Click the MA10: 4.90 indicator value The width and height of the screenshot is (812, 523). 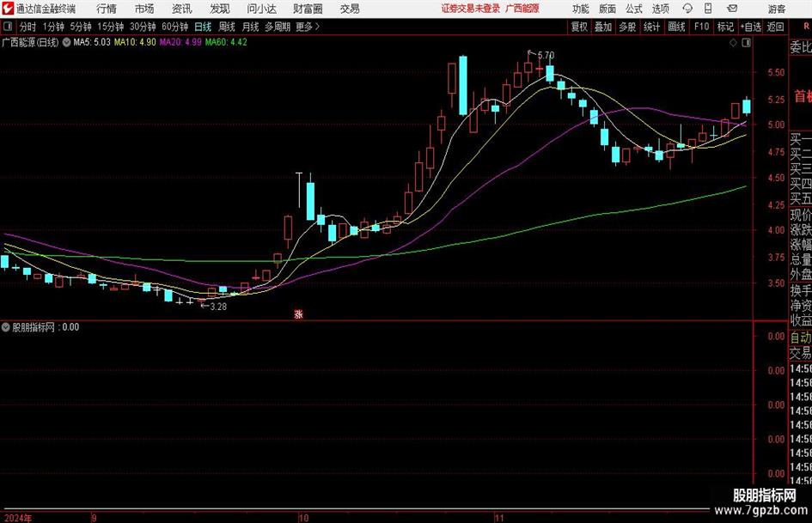click(135, 42)
